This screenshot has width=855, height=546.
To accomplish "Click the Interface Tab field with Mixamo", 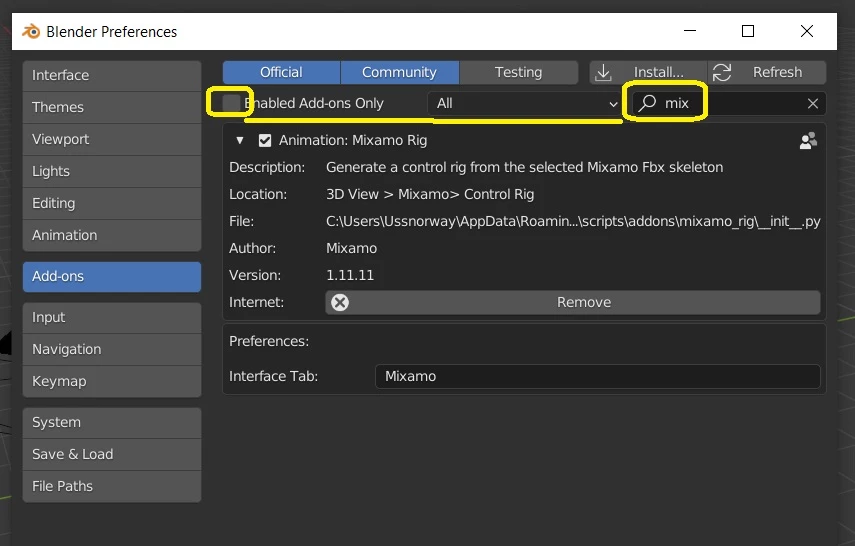I will 598,376.
